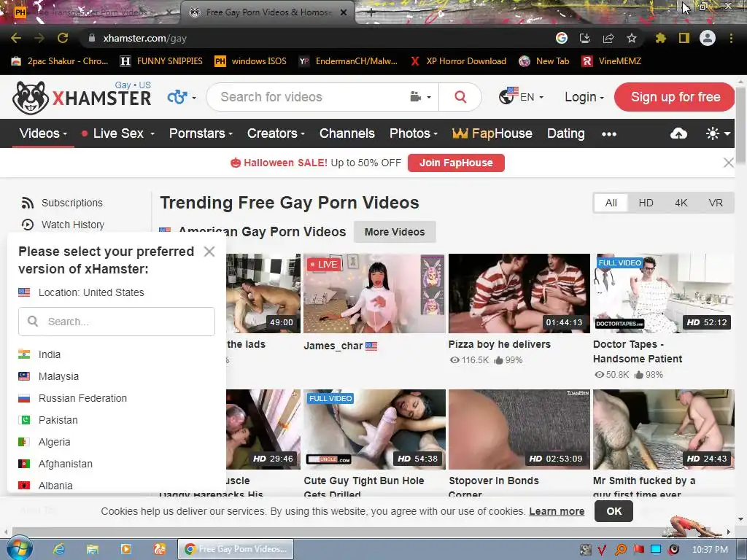The height and width of the screenshot is (560, 747).
Task: Click Sign up for free button
Action: tap(675, 97)
